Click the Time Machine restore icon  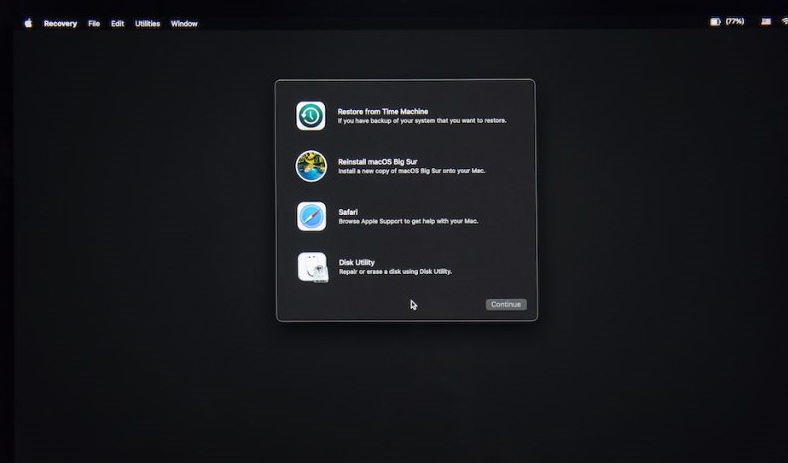(311, 116)
